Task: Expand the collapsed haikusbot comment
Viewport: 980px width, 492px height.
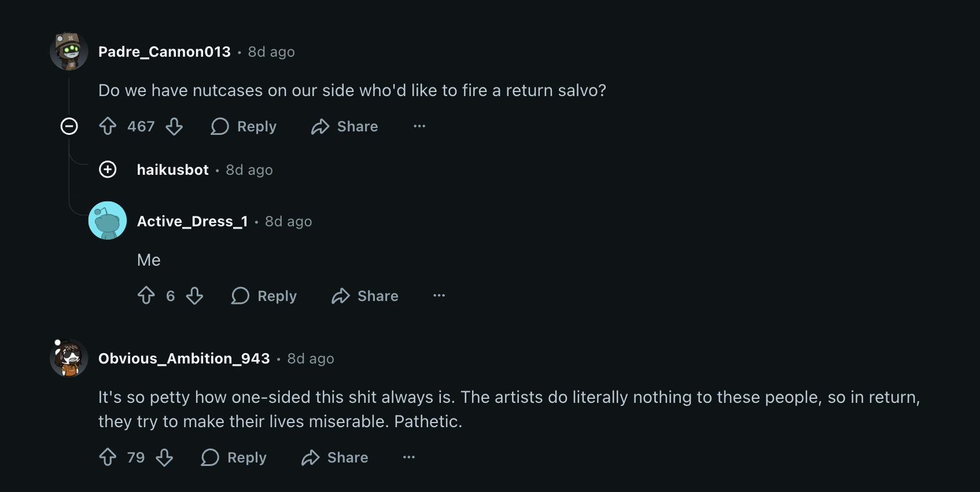Action: coord(108,170)
